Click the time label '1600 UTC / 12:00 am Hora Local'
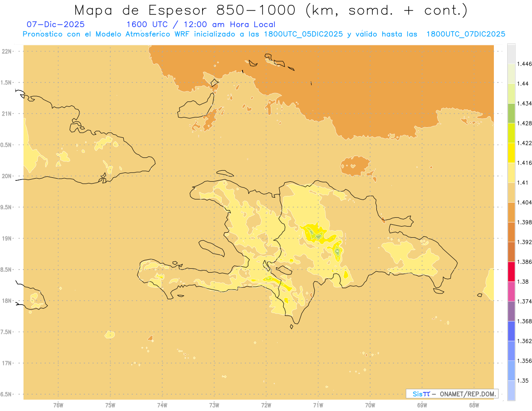Image resolution: width=532 pixels, height=411 pixels. [x=201, y=24]
